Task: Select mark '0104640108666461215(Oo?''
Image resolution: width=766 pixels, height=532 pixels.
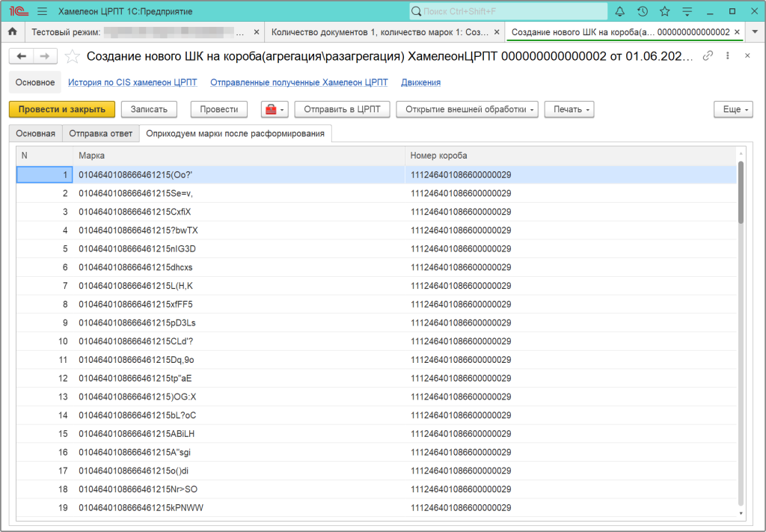Action: [x=239, y=175]
